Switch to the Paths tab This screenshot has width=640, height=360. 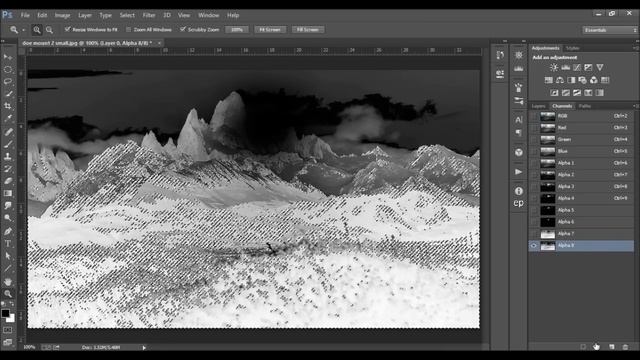point(585,106)
